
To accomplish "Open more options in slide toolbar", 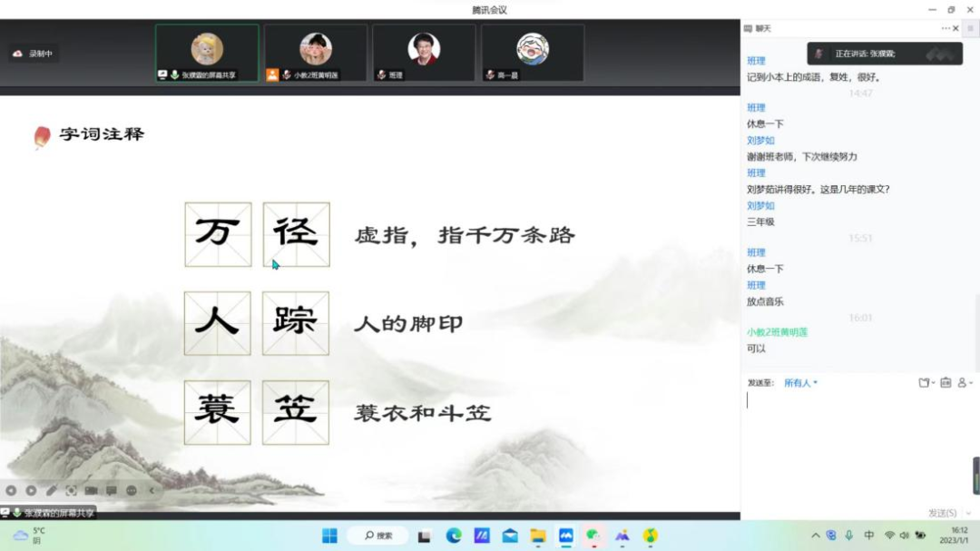I will coord(132,490).
